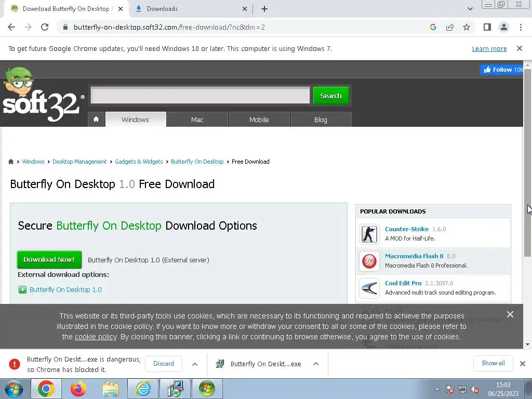Viewport: 532px width, 399px height.
Task: Open File Explorer from the taskbar
Action: pyautogui.click(x=111, y=389)
